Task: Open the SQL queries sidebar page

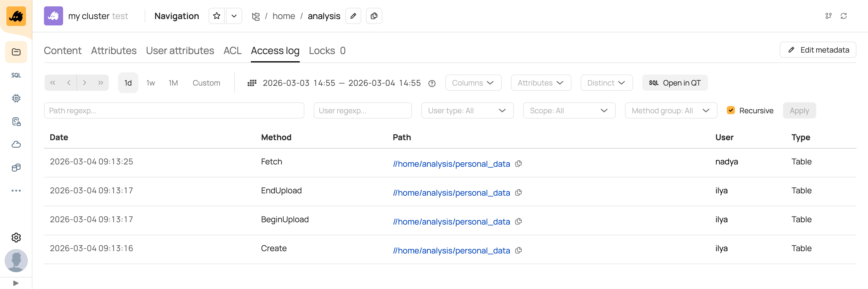Action: [16, 75]
